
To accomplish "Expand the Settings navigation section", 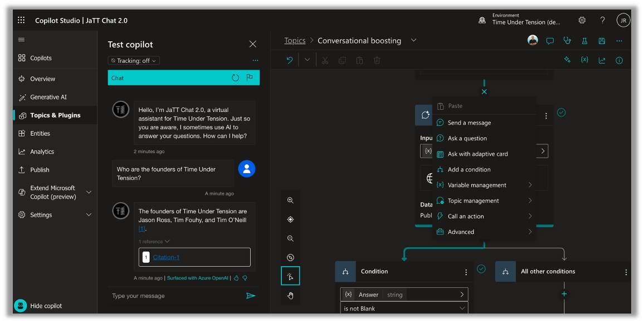I will click(x=89, y=214).
